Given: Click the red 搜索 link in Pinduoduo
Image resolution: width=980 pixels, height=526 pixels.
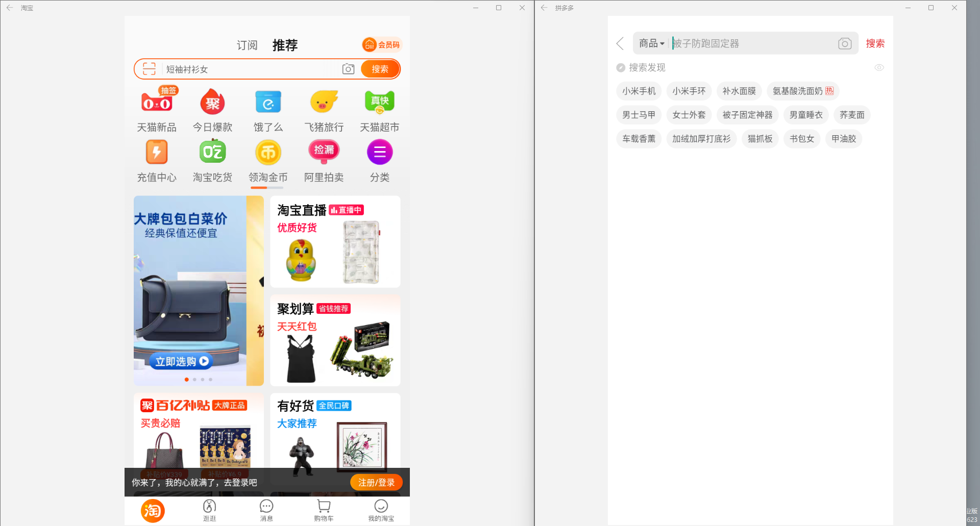Looking at the screenshot, I should coord(875,43).
